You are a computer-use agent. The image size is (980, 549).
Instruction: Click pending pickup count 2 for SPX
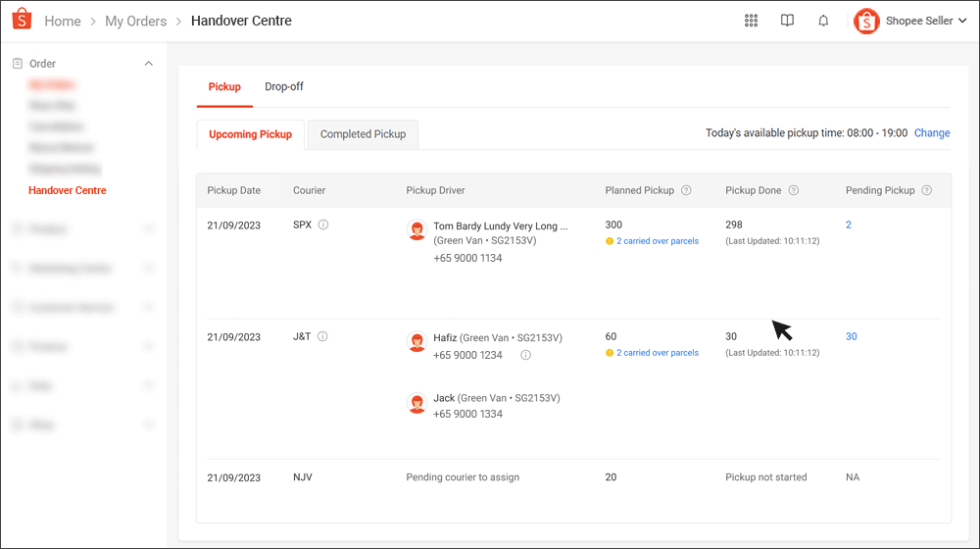coord(849,225)
